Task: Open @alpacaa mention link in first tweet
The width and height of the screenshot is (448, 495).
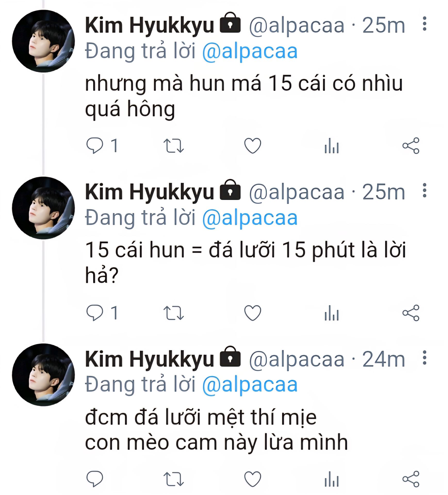Action: pyautogui.click(x=250, y=51)
